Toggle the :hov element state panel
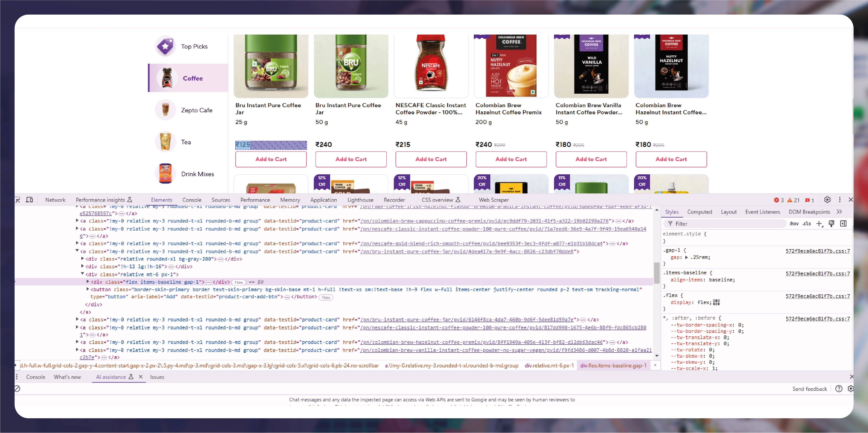868x433 pixels. tap(794, 223)
